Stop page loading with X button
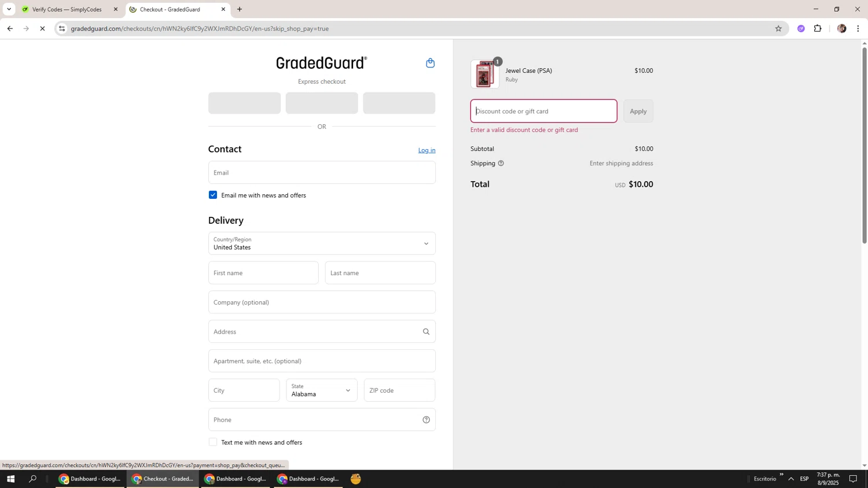 point(42,28)
